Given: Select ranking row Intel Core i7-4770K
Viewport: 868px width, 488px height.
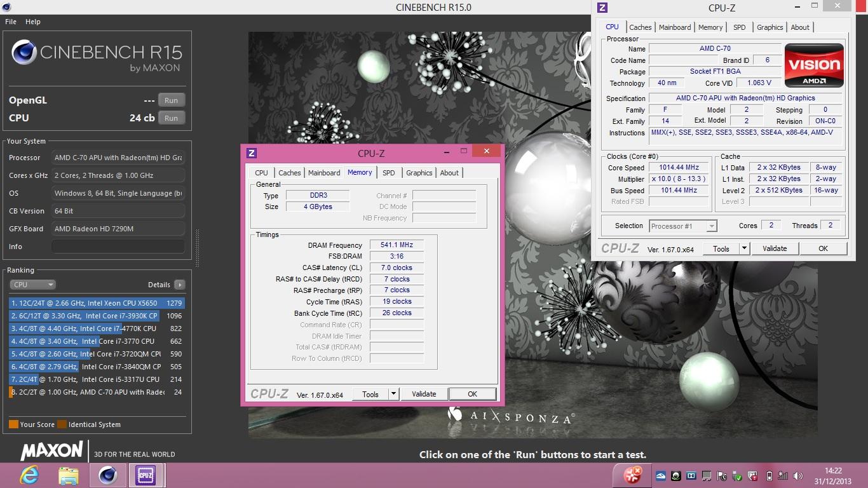Looking at the screenshot, I should tap(97, 329).
